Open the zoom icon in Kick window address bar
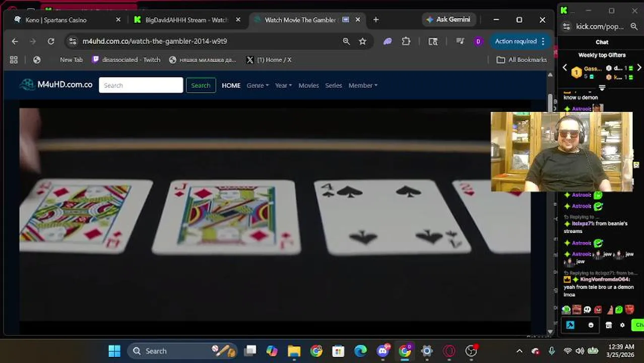Image resolution: width=644 pixels, height=363 pixels. pyautogui.click(x=634, y=26)
